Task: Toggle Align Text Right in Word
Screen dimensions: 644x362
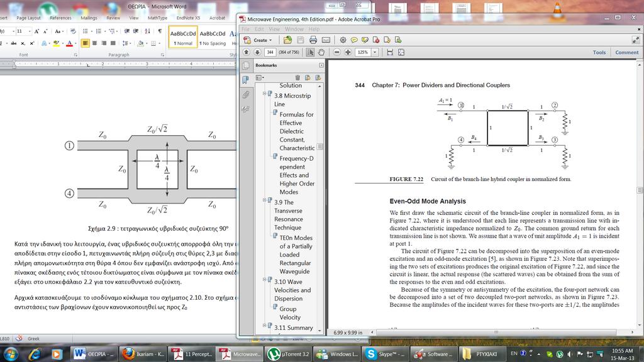Action: (104, 43)
